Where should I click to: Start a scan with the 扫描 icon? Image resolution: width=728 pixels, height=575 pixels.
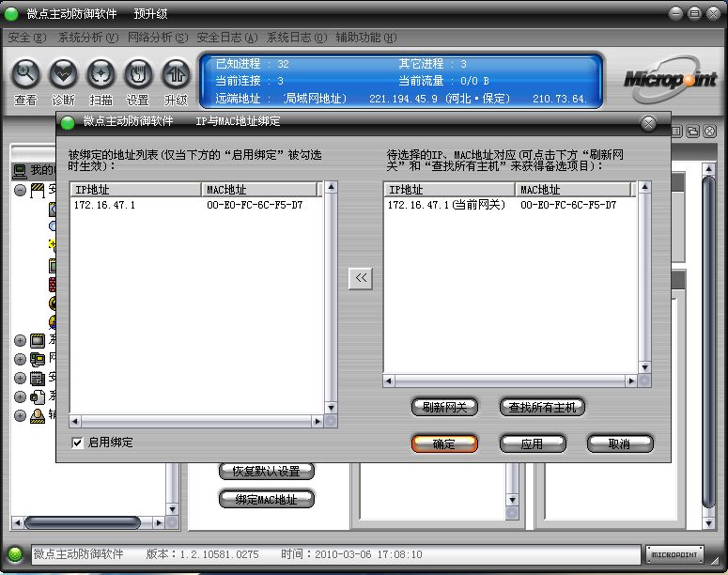[x=101, y=74]
